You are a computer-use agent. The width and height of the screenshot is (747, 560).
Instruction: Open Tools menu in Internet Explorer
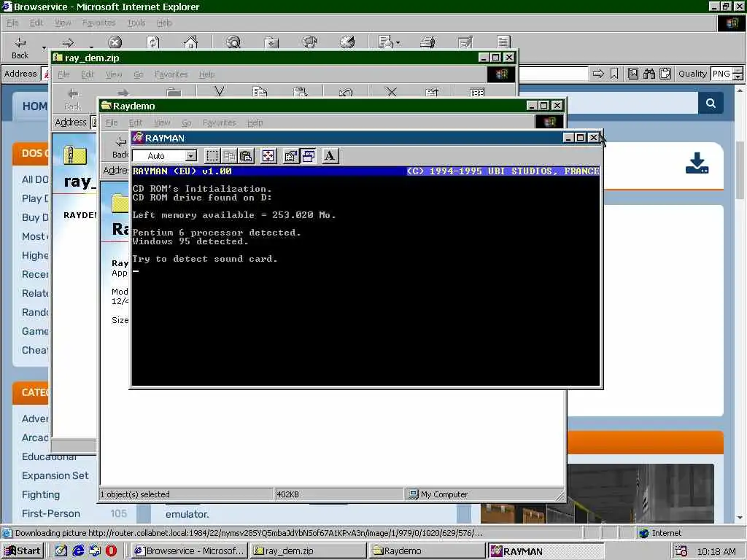[136, 23]
